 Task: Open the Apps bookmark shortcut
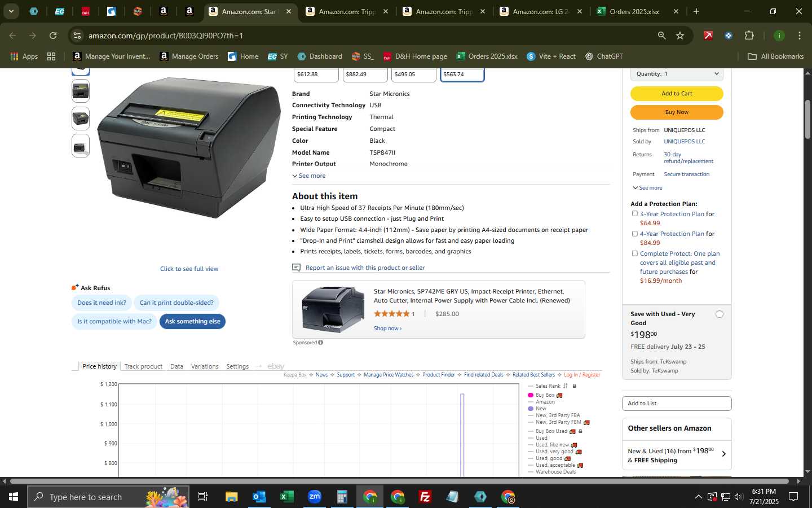coord(24,56)
